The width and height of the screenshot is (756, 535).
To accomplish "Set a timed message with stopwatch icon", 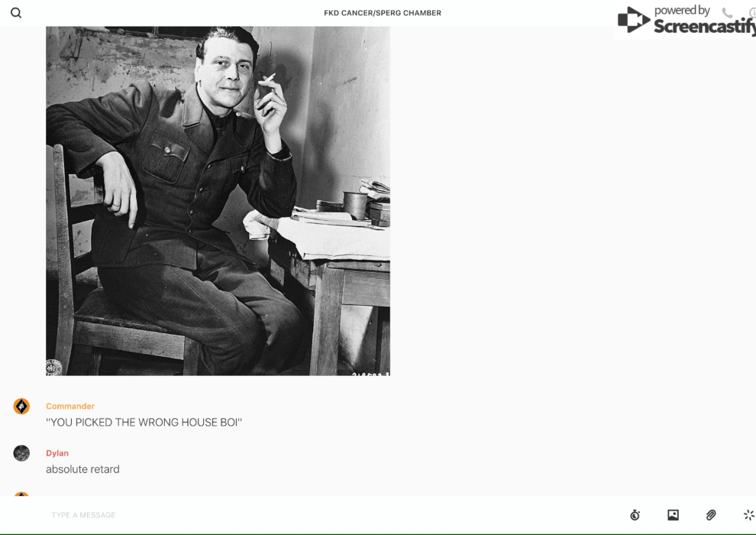I will pos(635,515).
